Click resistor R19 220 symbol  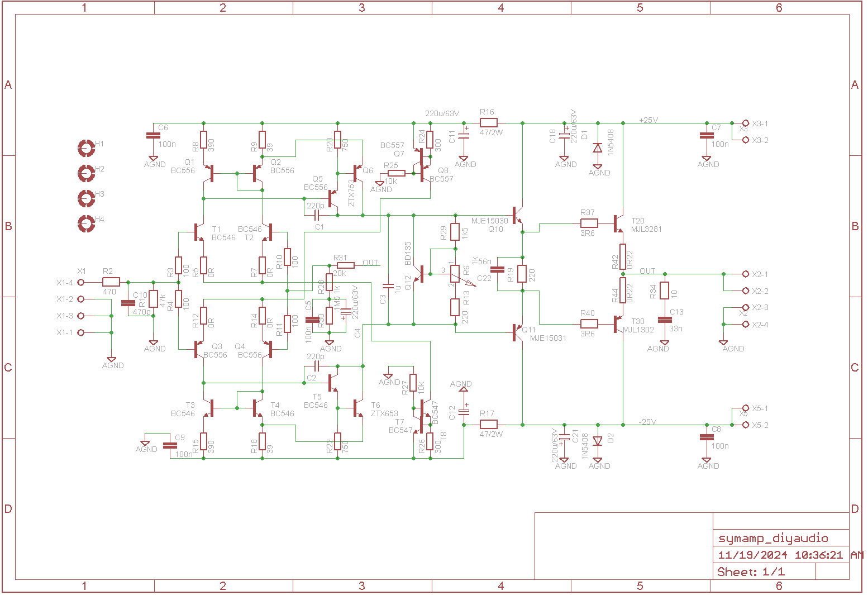522,274
